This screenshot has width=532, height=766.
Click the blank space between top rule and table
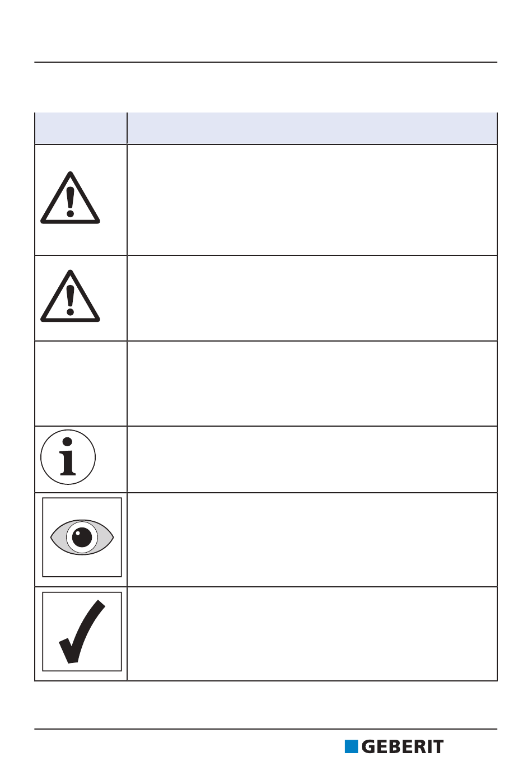coord(266,88)
